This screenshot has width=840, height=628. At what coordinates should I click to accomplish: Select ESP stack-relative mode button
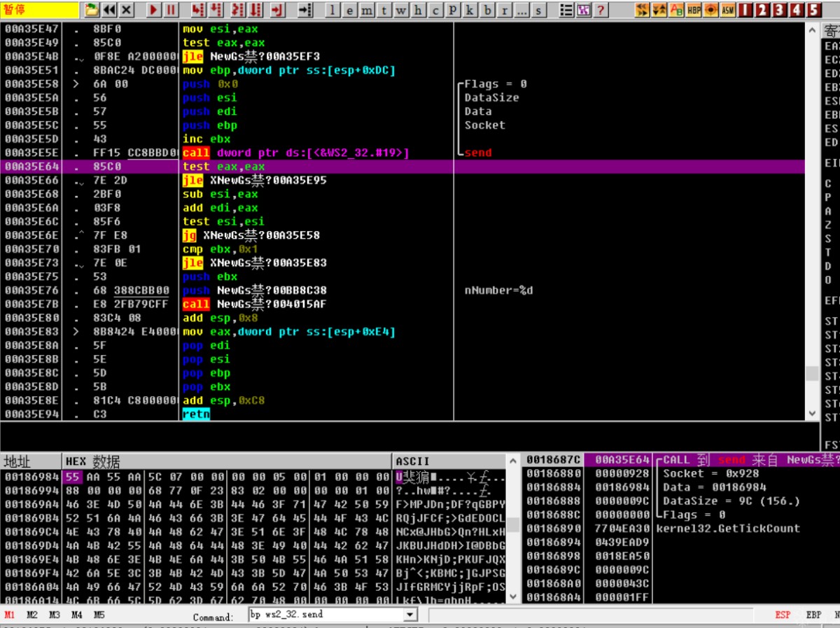pyautogui.click(x=783, y=615)
